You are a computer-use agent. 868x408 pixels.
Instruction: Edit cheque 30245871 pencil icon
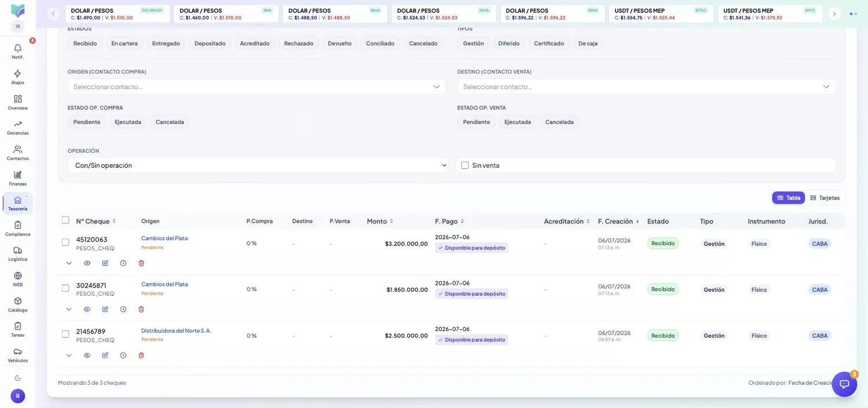105,309
